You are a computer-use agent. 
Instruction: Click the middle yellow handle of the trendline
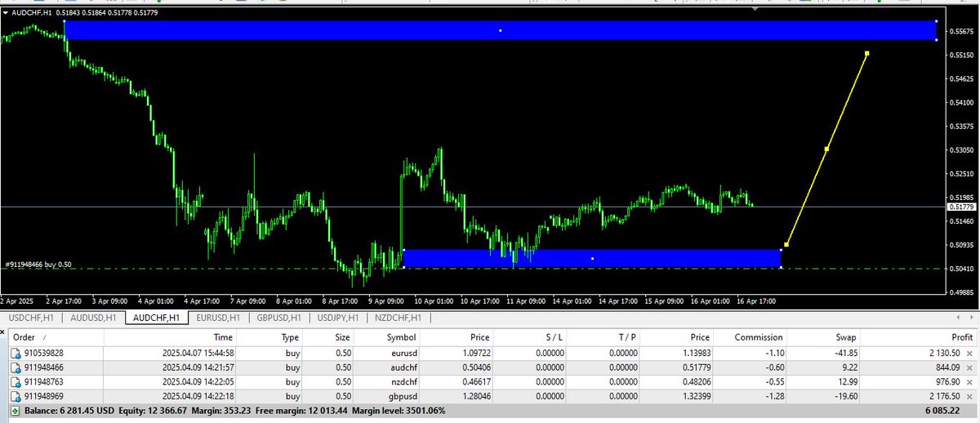point(826,149)
